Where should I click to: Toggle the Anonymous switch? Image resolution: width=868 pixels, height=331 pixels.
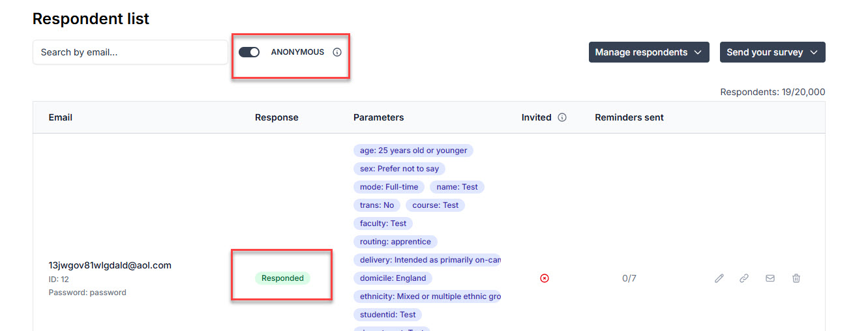[249, 52]
